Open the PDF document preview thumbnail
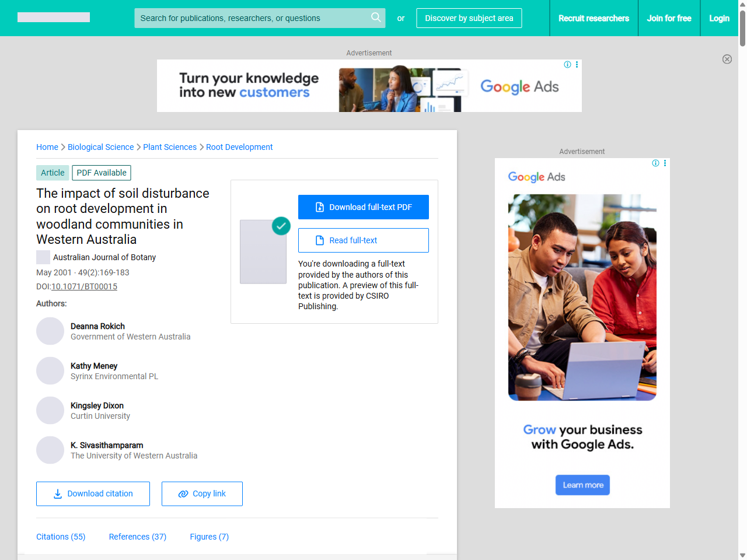The image size is (747, 560). [263, 251]
